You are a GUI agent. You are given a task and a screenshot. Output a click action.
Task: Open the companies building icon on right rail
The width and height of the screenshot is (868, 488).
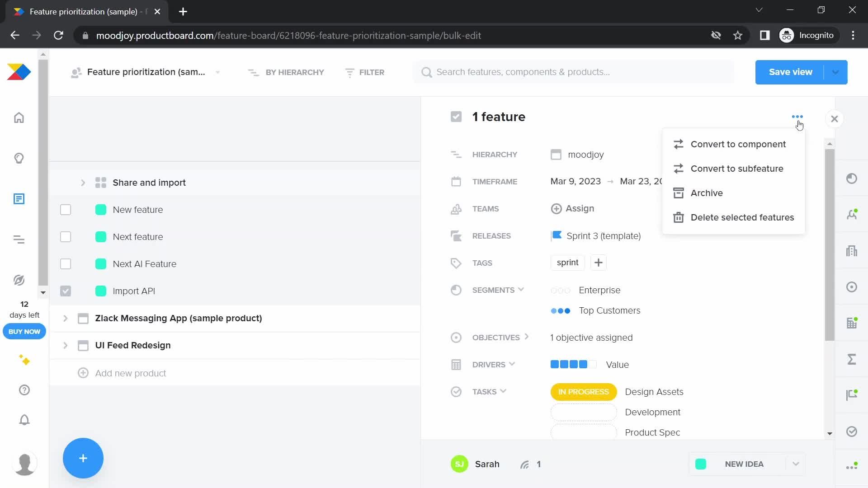click(x=852, y=251)
